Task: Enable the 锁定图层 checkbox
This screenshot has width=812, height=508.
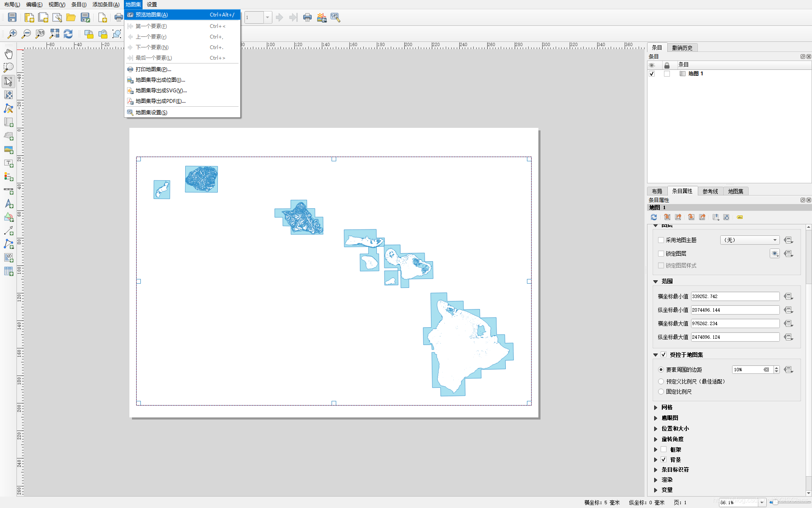Action: 661,254
